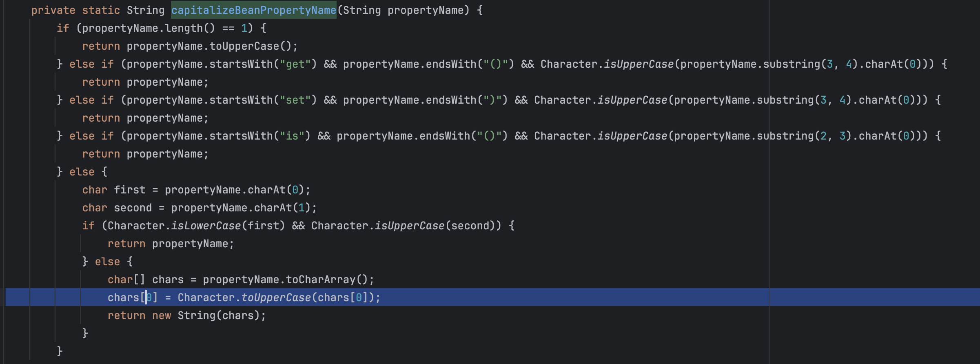Click the variable name first in char declaration
Image resolution: width=980 pixels, height=364 pixels.
pyautogui.click(x=129, y=190)
